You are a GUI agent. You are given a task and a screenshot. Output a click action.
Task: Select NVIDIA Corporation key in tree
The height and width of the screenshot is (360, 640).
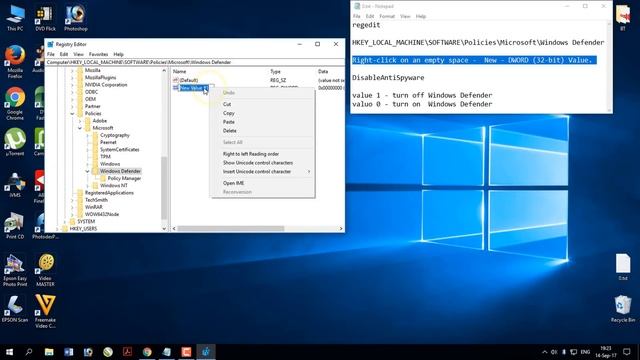pos(106,85)
